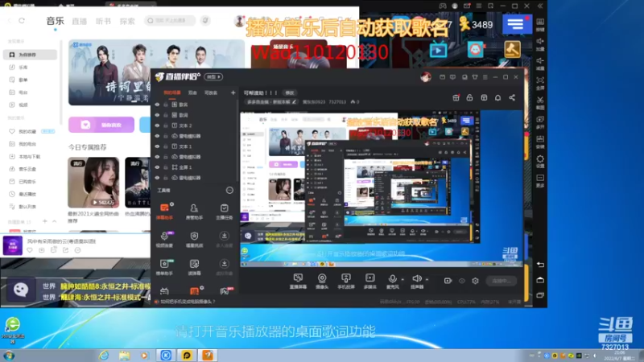This screenshot has width=644, height=362.
Task: Open the 读弹幕 tool
Action: coord(194,267)
